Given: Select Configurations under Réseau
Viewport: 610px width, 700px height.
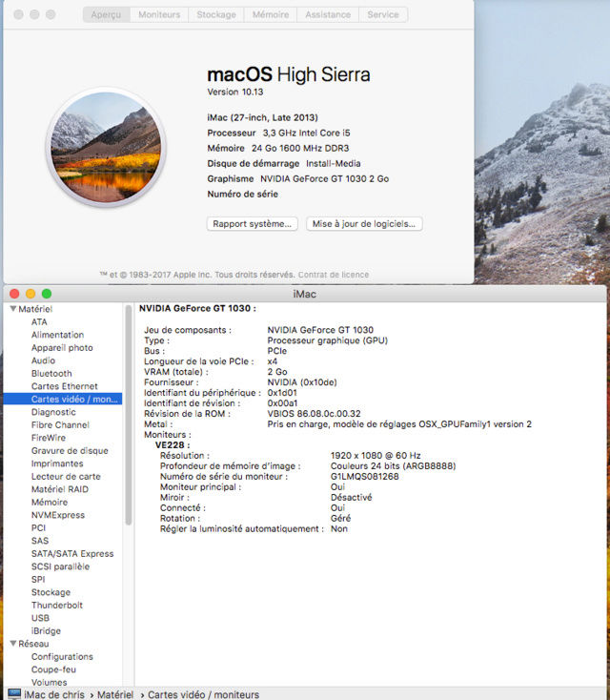Looking at the screenshot, I should click(63, 657).
